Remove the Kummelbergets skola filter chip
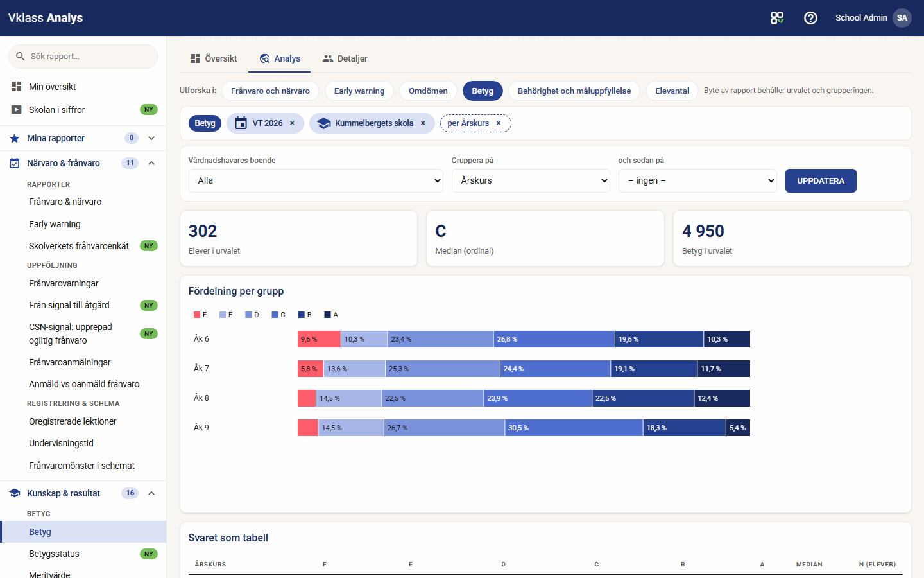The height and width of the screenshot is (578, 924). point(423,123)
